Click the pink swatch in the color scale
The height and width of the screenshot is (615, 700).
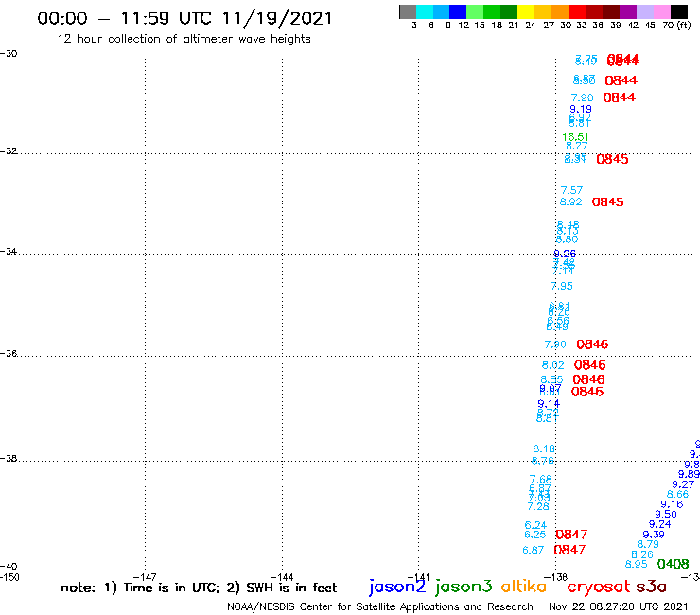pos(661,11)
